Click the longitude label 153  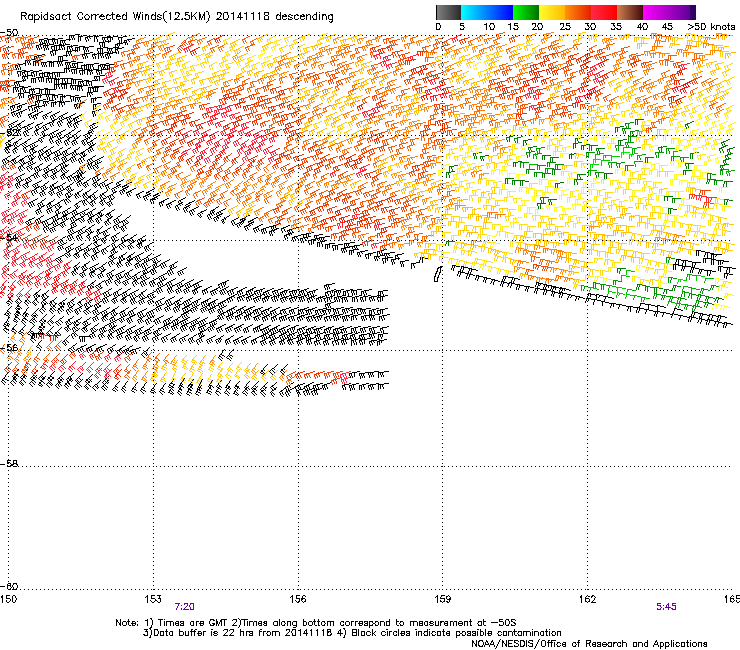click(153, 599)
